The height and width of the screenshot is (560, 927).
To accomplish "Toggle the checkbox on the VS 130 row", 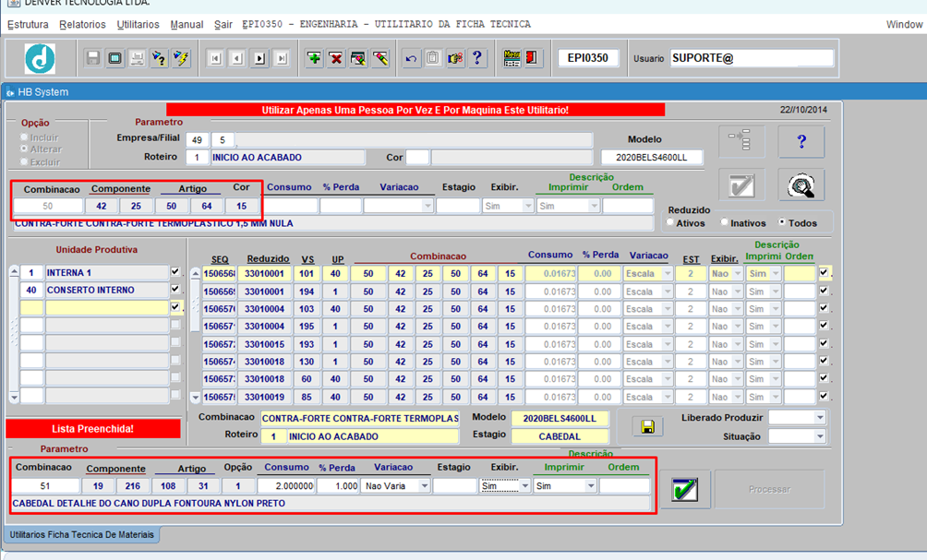I will click(x=824, y=361).
